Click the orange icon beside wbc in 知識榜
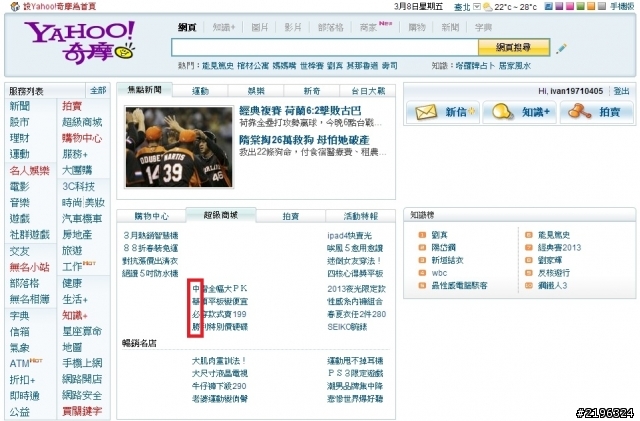Screen dimensions: 640x421 coord(422,273)
